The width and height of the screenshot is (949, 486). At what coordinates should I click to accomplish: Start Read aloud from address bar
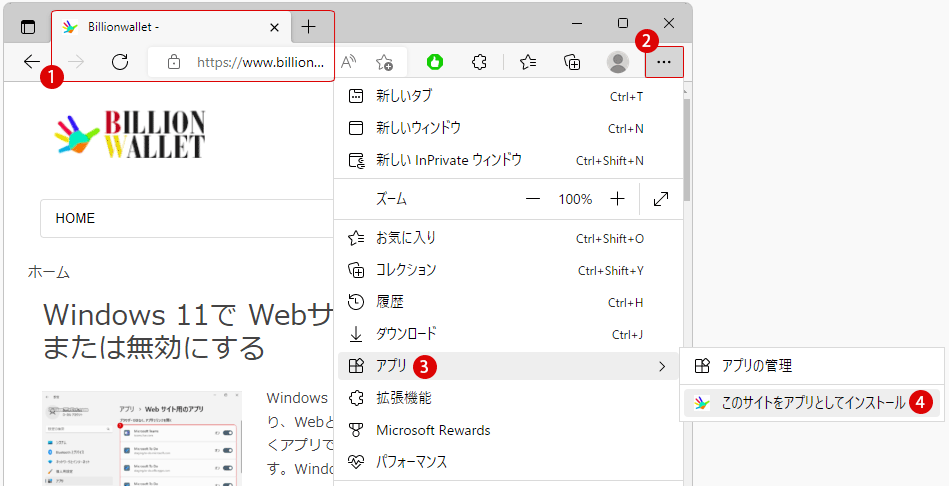[x=349, y=61]
